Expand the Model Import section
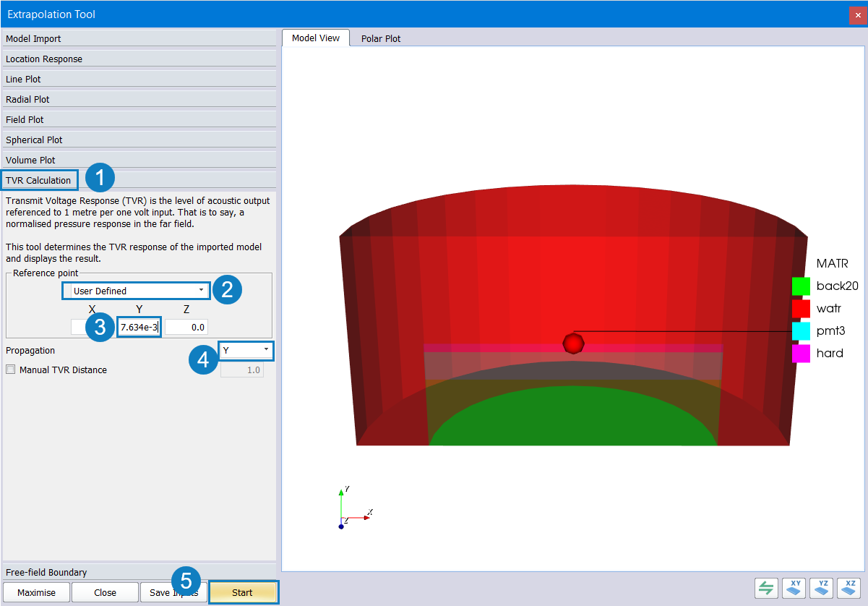Image resolution: width=868 pixels, height=606 pixels. coord(139,38)
